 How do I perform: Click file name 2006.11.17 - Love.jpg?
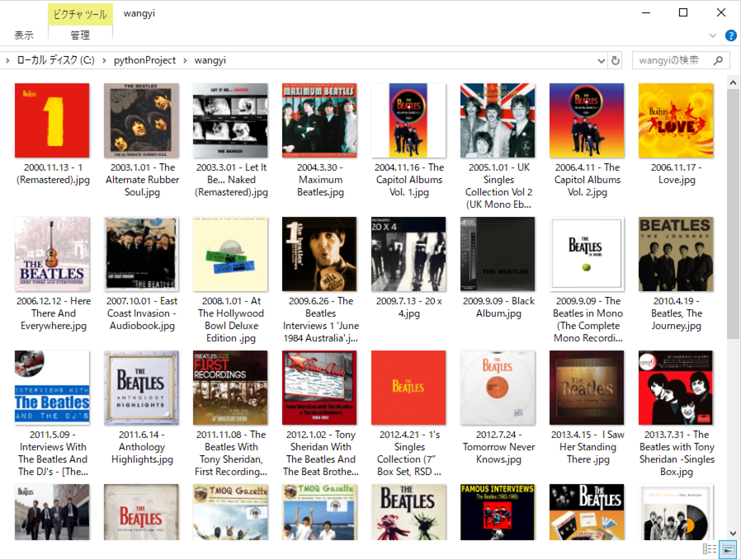[x=677, y=173]
